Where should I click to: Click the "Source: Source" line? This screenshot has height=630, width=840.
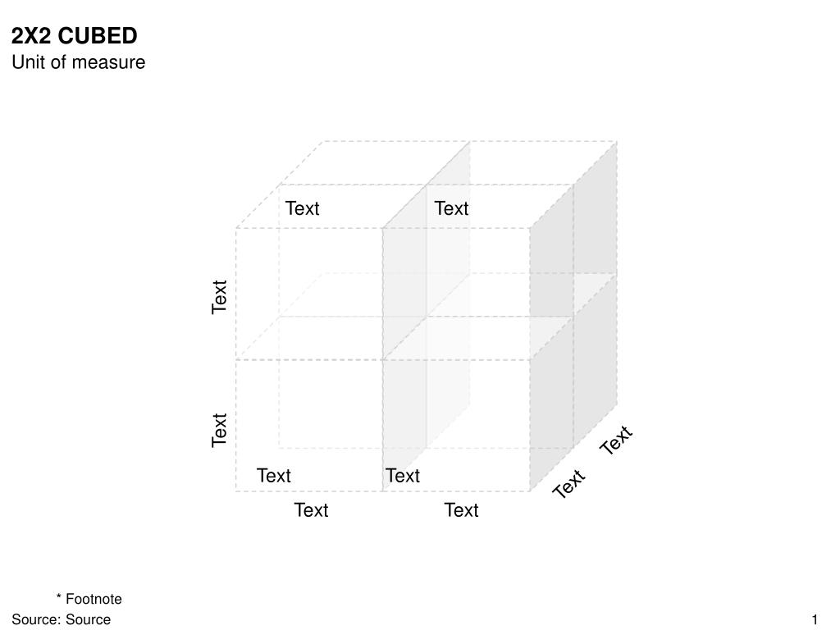click(x=61, y=619)
